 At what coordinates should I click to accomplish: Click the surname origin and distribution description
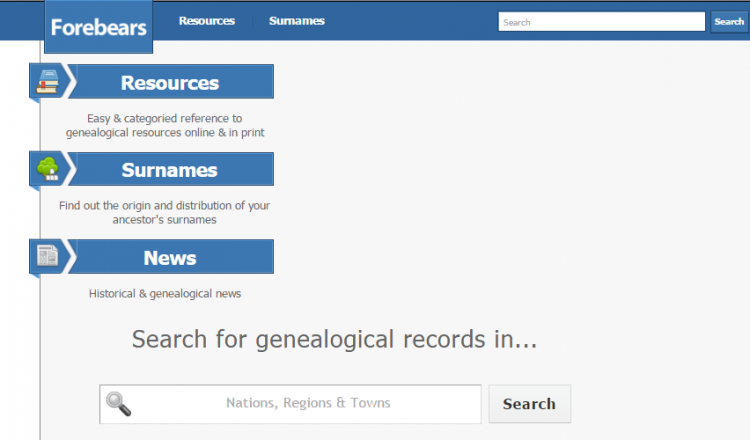tap(165, 212)
